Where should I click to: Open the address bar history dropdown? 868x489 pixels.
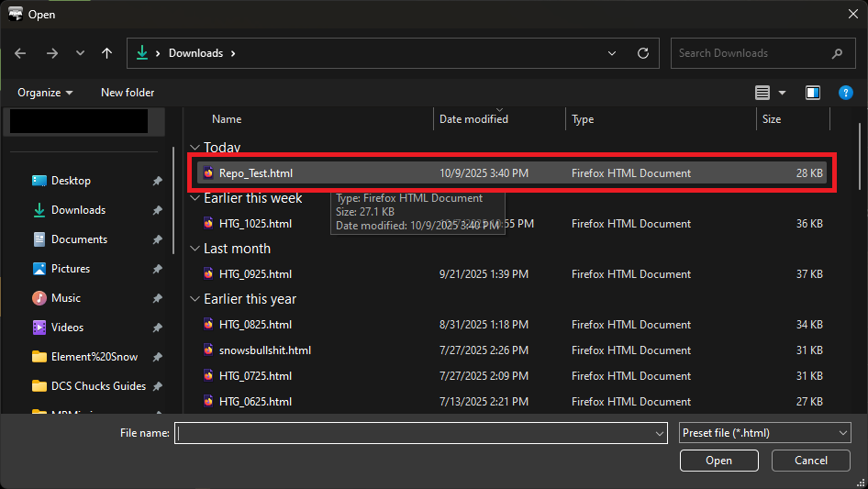(x=612, y=53)
